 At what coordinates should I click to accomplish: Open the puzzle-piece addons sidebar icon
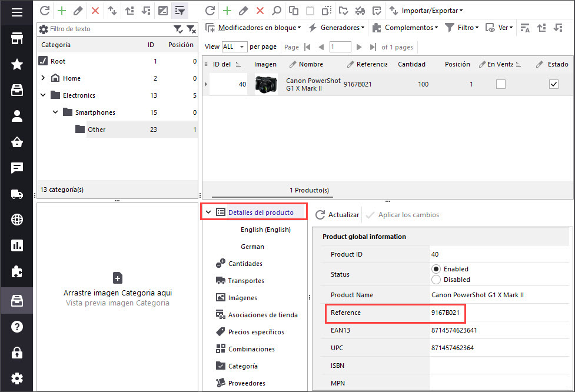17,271
